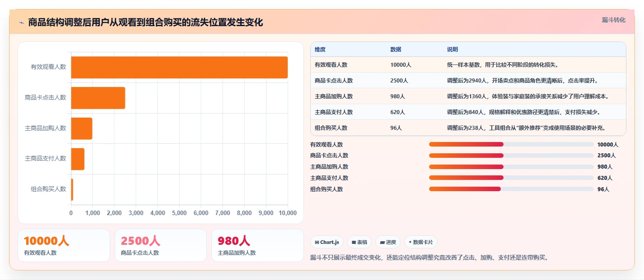The image size is (644, 280).
Task: Click the chart axis label 10,000
Action: click(288, 213)
